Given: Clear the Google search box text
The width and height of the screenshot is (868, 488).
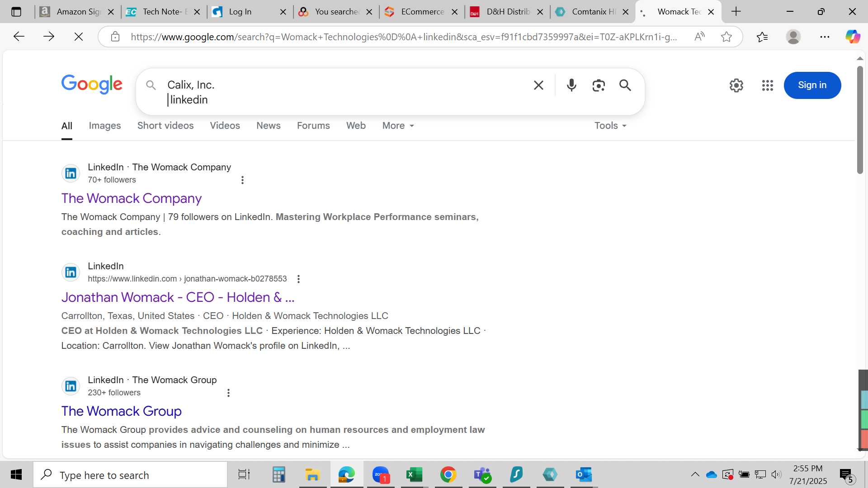Looking at the screenshot, I should coord(538,85).
